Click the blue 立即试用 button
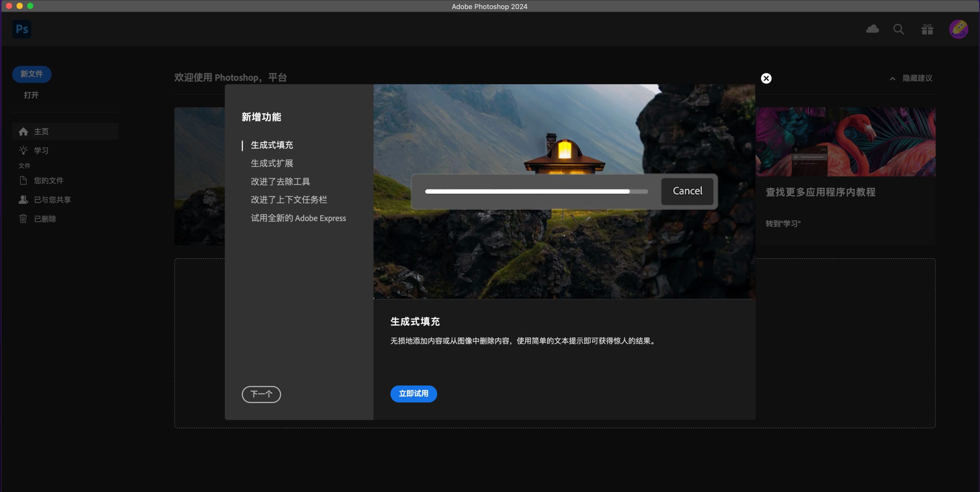The image size is (980, 492). [x=413, y=394]
